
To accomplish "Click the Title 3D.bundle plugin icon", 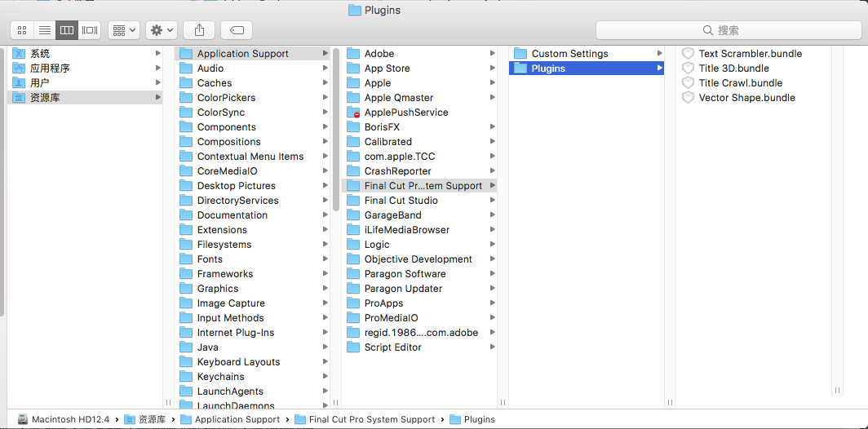I will pyautogui.click(x=688, y=68).
